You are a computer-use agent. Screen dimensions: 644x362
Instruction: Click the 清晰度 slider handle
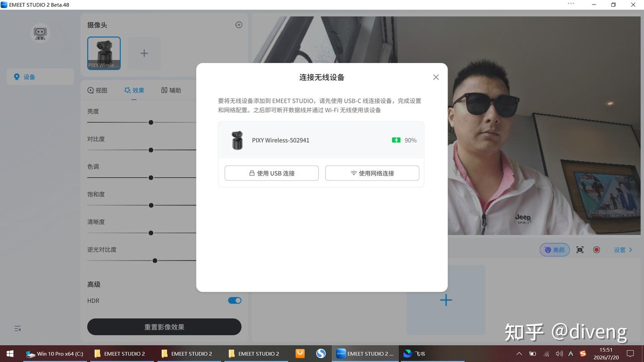click(x=151, y=233)
